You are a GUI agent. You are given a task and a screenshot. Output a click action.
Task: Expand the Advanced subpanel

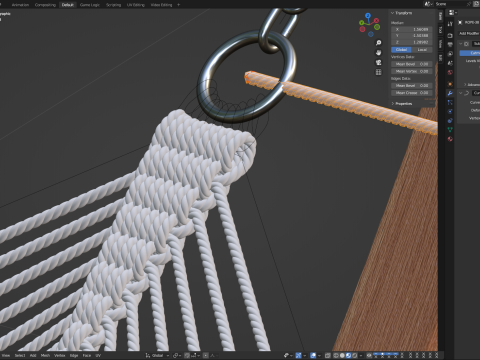pos(465,85)
